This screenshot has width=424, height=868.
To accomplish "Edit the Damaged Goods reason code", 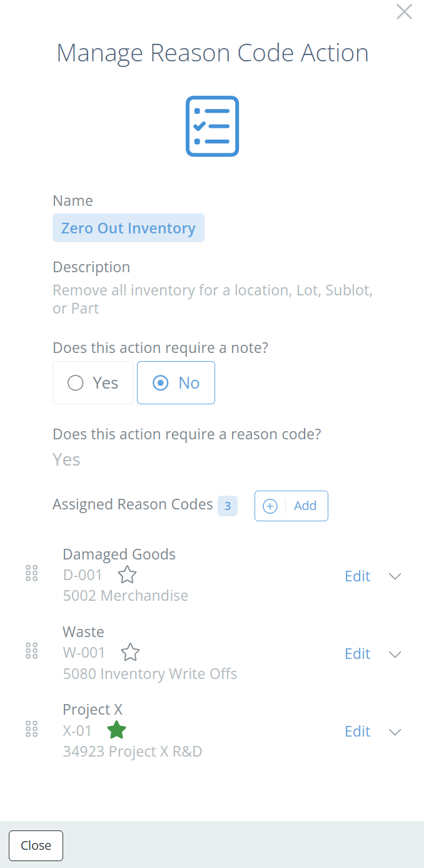I will (357, 576).
